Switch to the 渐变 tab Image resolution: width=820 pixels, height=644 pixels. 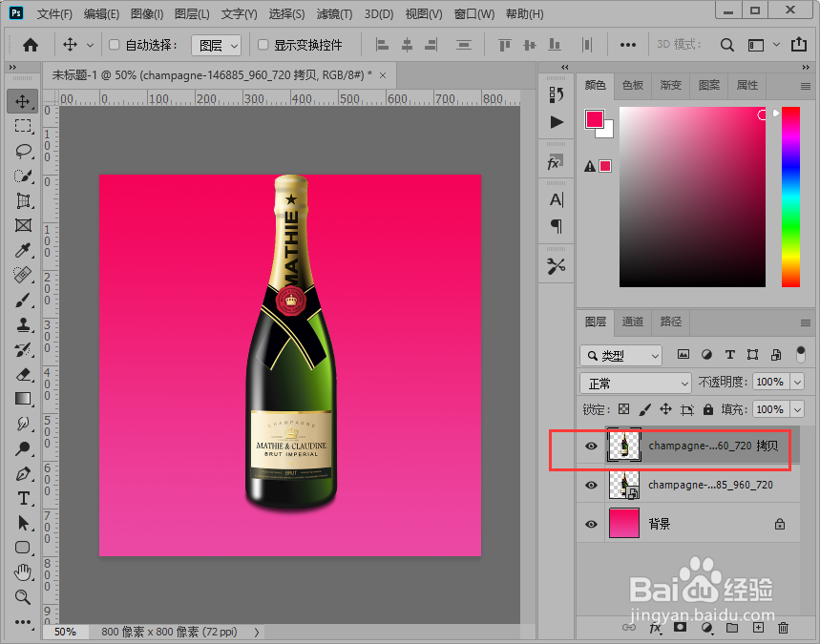pos(671,85)
